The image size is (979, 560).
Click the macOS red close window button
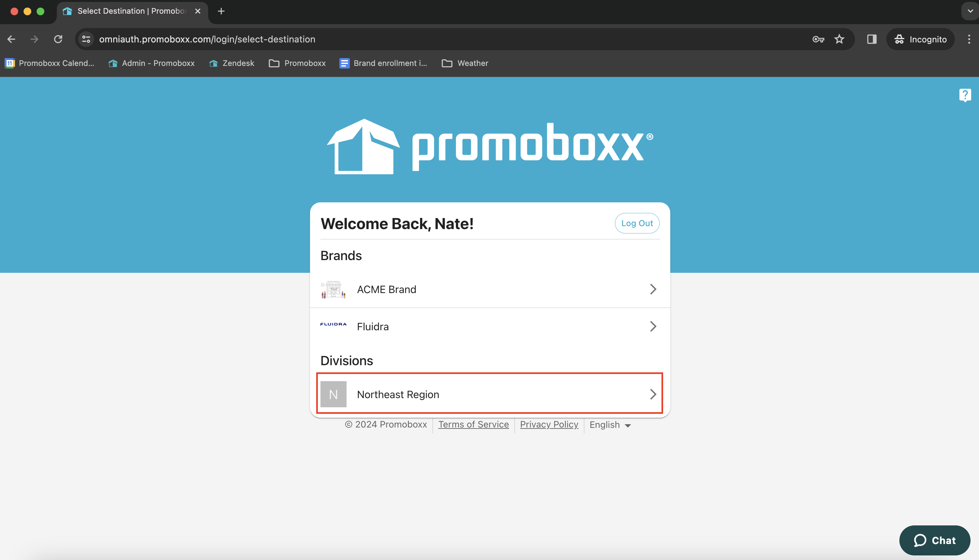point(14,11)
